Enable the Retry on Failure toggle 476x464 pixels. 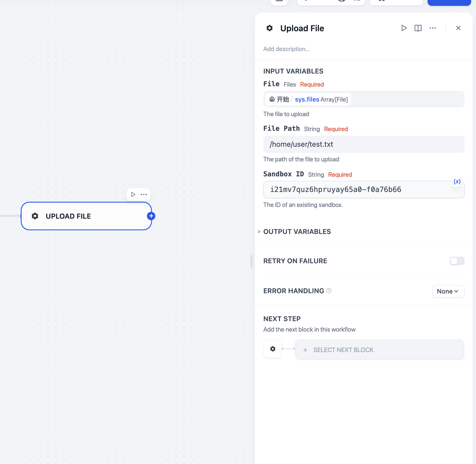coord(457,261)
